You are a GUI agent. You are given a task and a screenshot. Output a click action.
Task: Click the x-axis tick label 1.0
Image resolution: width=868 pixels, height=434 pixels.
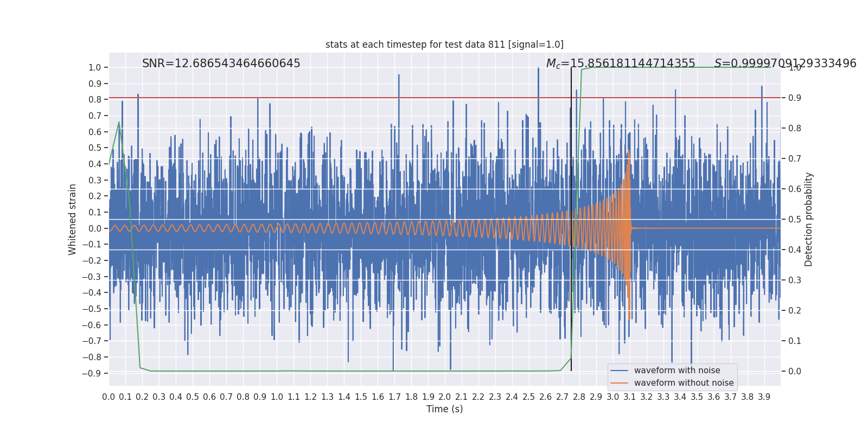click(277, 397)
